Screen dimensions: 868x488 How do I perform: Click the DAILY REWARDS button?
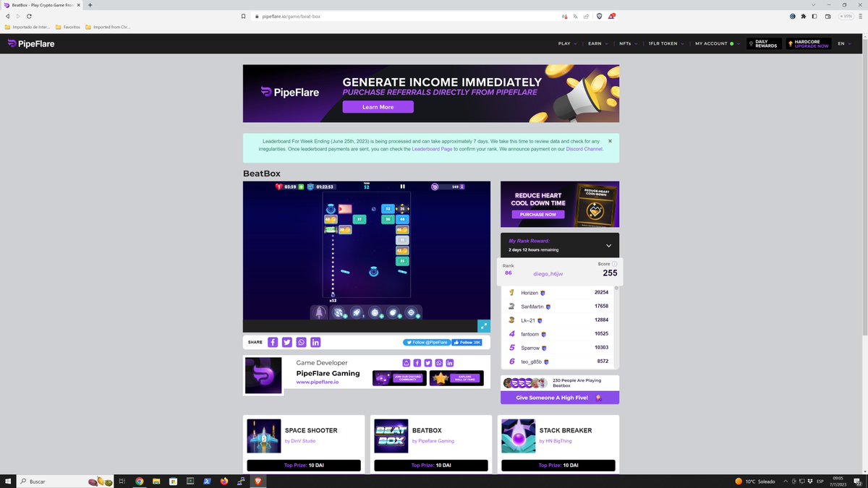tap(763, 43)
